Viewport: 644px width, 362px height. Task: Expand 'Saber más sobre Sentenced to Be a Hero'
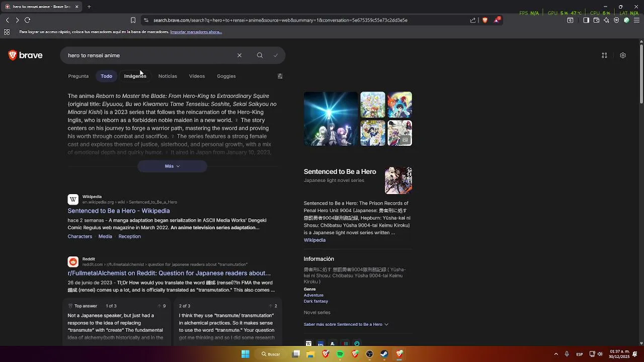(346, 324)
